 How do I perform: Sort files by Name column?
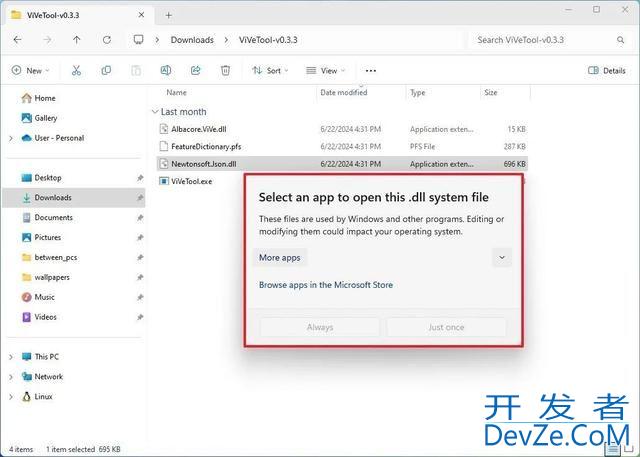pyautogui.click(x=176, y=93)
